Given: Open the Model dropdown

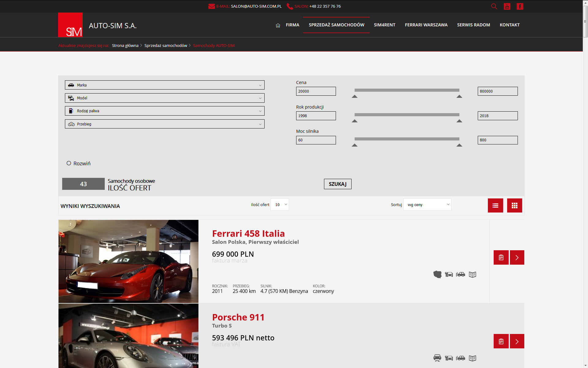Looking at the screenshot, I should pos(165,98).
